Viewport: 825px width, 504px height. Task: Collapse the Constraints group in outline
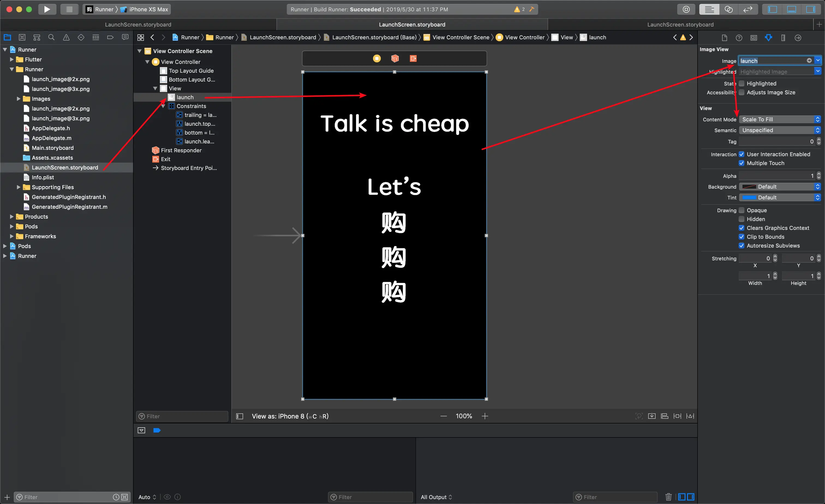point(163,106)
